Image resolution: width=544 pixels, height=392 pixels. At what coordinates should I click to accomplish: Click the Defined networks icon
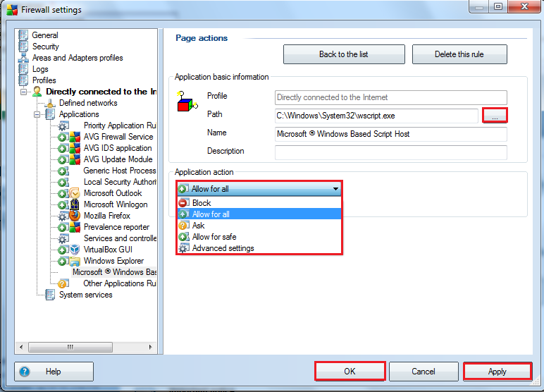pos(50,103)
